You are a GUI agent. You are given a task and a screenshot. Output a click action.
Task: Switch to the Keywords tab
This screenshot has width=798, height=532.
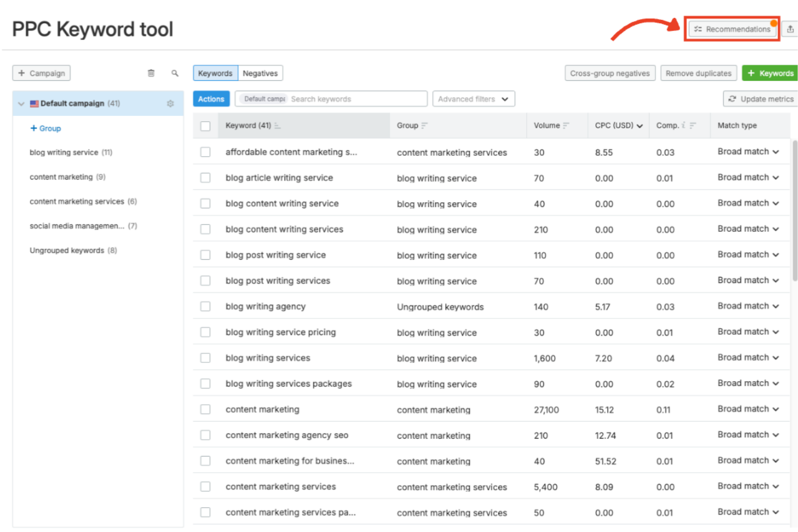[x=215, y=73]
